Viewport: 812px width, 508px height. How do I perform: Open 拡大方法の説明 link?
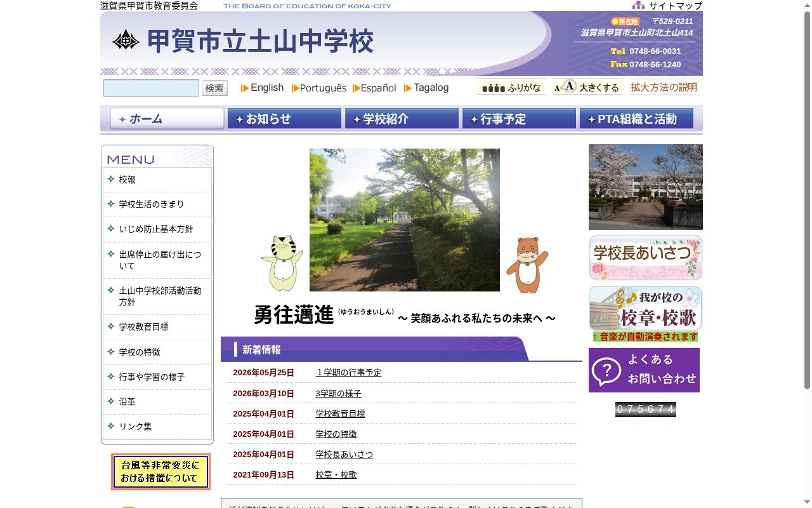point(664,88)
